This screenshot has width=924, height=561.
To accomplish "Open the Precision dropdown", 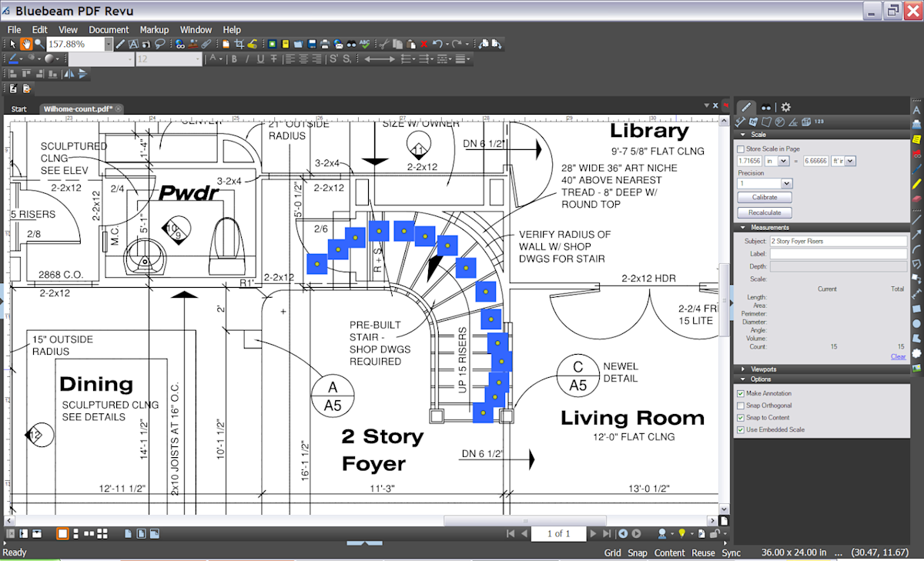I will 785,183.
